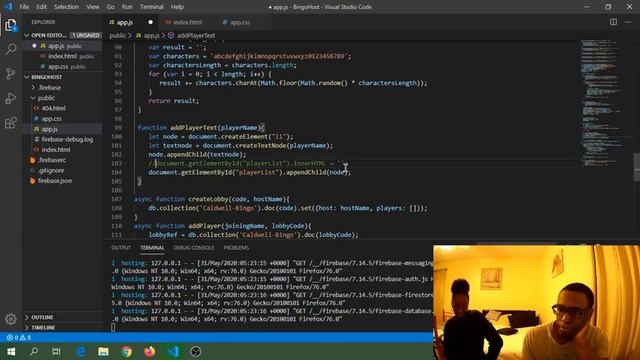Open app.css in the public folder tree
The height and width of the screenshot is (360, 640).
(x=51, y=119)
